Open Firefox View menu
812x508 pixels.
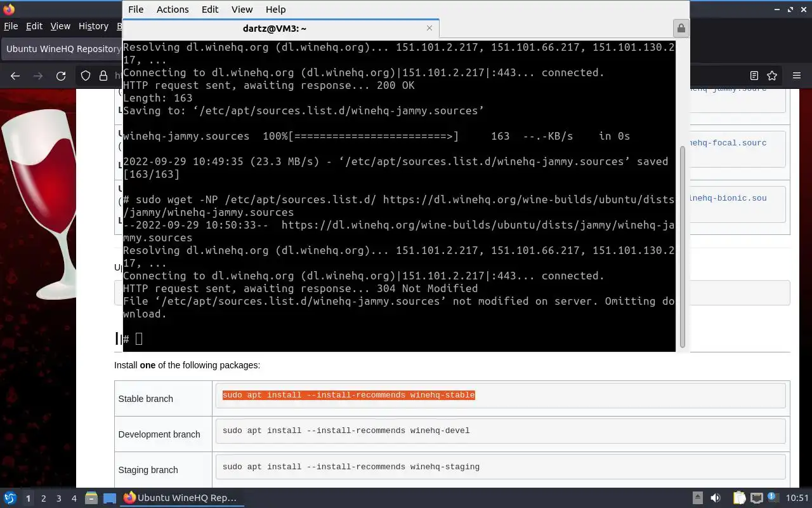[x=60, y=26]
